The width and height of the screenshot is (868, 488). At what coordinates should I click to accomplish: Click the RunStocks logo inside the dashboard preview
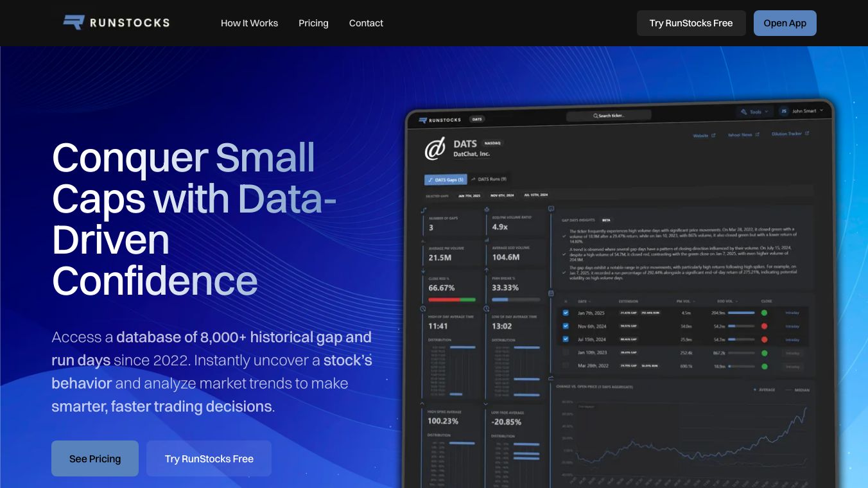440,119
